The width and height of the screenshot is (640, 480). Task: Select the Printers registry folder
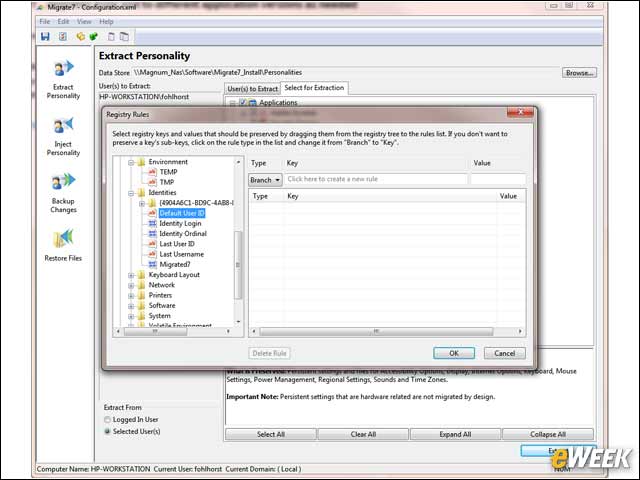click(x=160, y=295)
